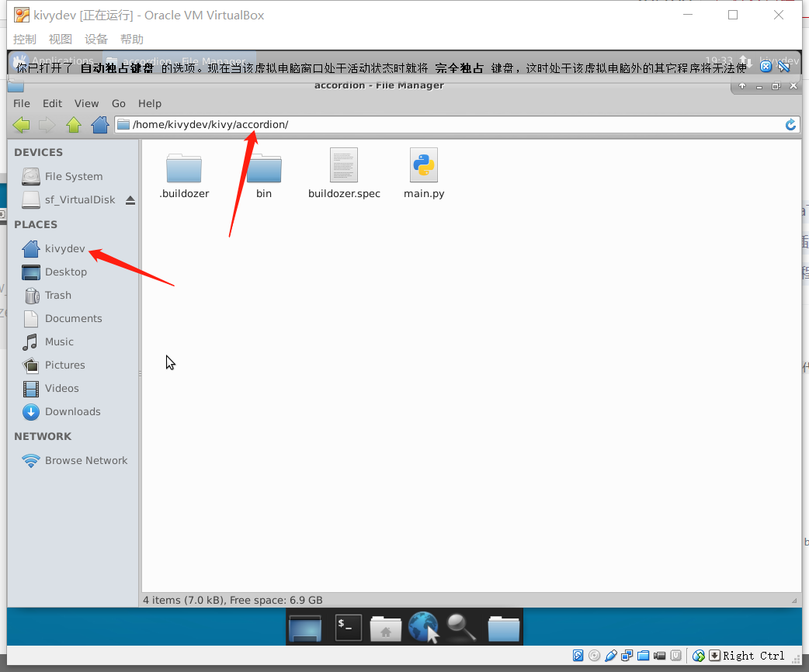Open the Help menu in File Manager

(x=150, y=103)
